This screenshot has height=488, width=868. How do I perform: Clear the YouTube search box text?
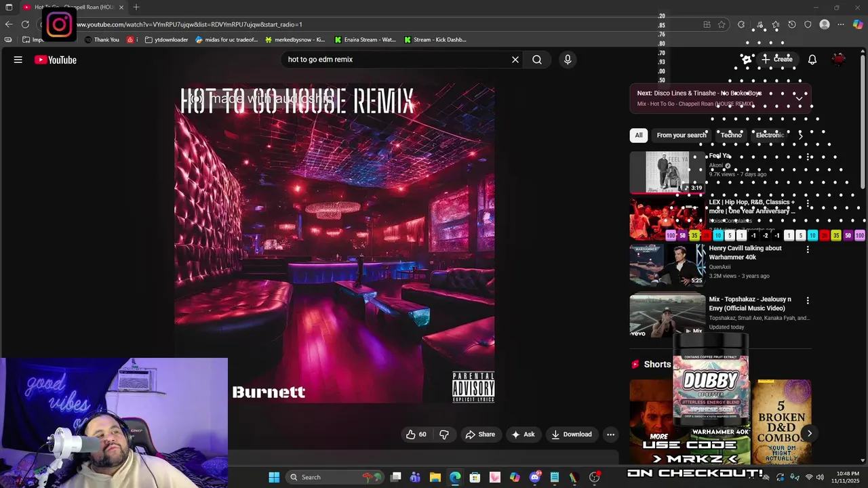(x=515, y=60)
